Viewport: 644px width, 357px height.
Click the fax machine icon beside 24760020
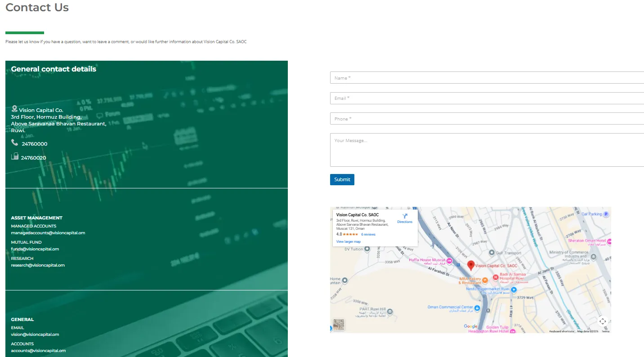(x=15, y=156)
